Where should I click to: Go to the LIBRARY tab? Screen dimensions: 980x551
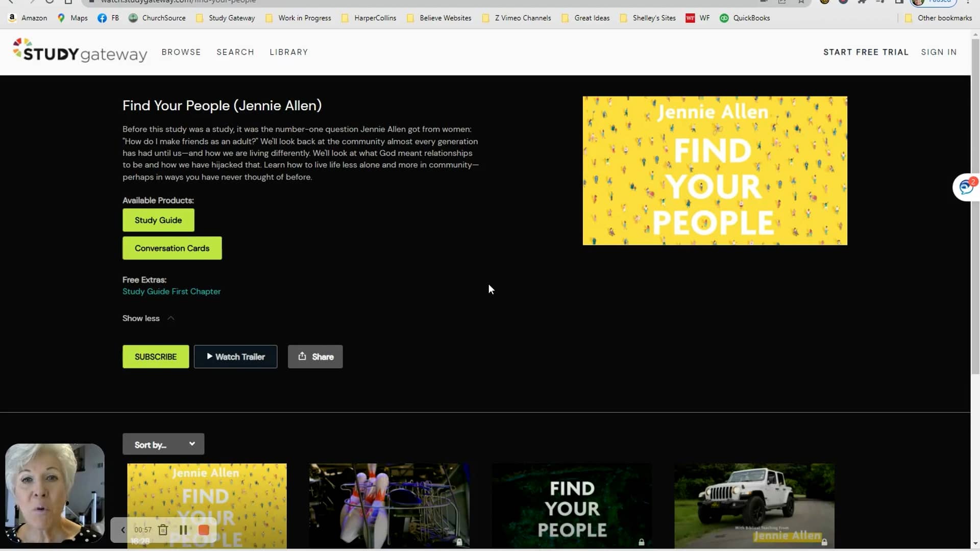288,52
